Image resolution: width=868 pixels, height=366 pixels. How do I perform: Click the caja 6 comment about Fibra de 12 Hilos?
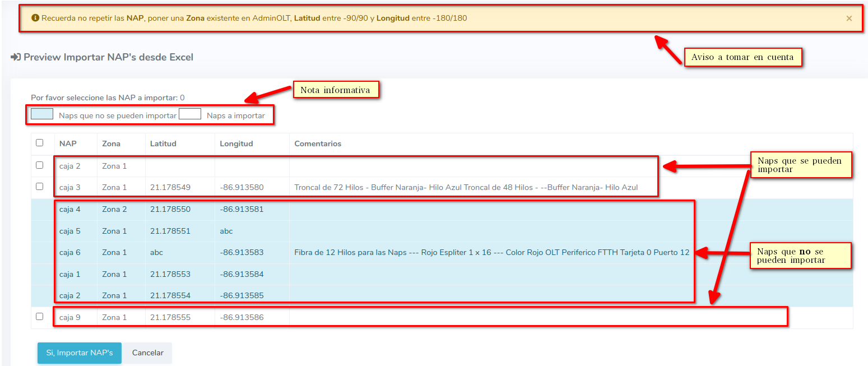pyautogui.click(x=491, y=253)
